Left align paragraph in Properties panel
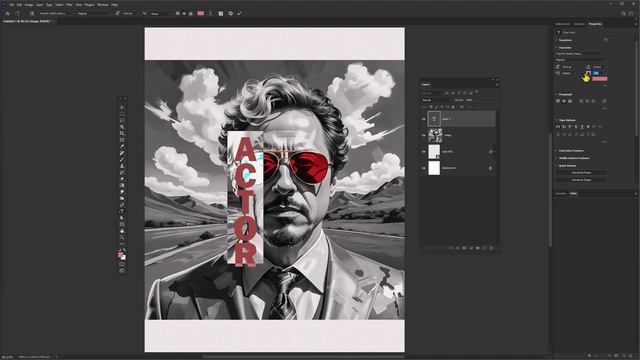This screenshot has height=360, width=640. click(558, 101)
